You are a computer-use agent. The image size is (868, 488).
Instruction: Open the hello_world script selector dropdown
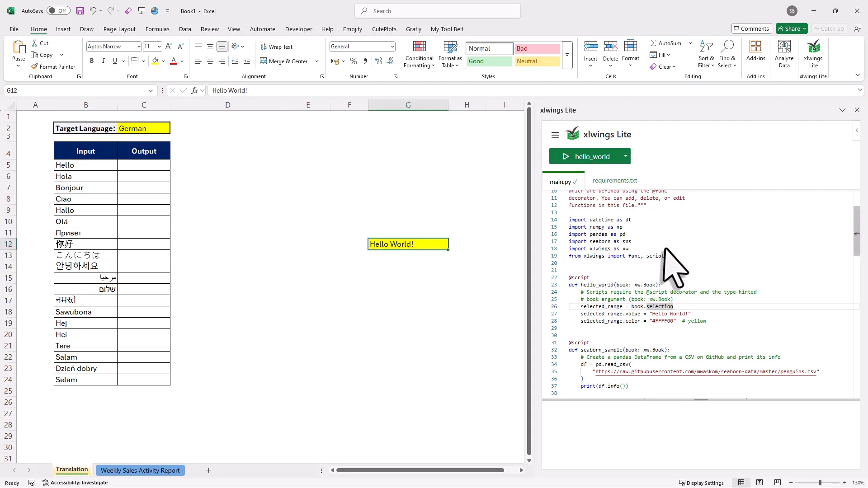pyautogui.click(x=626, y=156)
